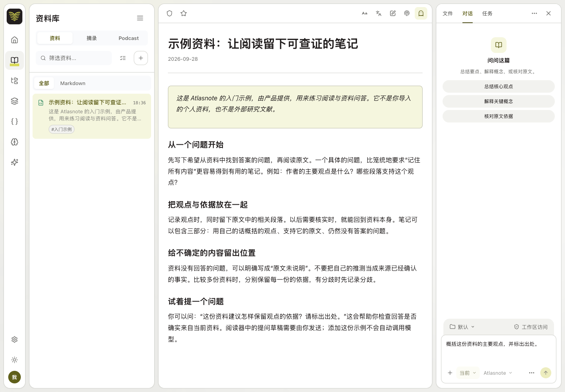The image size is (565, 392).
Task: Click the 筛选资料 search field
Action: [x=74, y=58]
